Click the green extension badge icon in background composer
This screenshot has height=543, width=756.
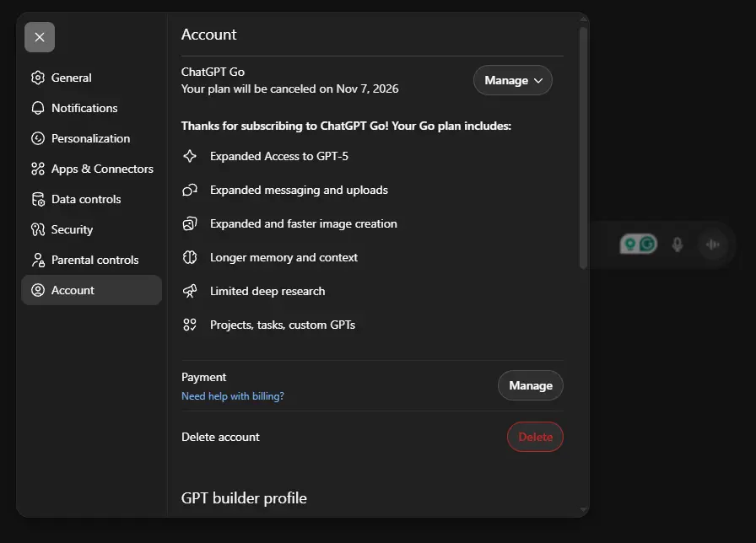tap(639, 245)
